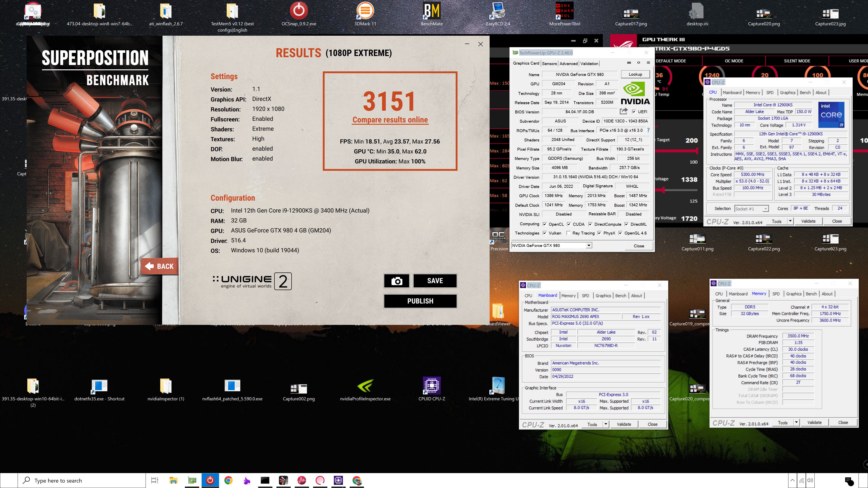Viewport: 868px width, 488px height.
Task: Click the BIOS export share icon in GPU-Z
Action: (x=623, y=111)
